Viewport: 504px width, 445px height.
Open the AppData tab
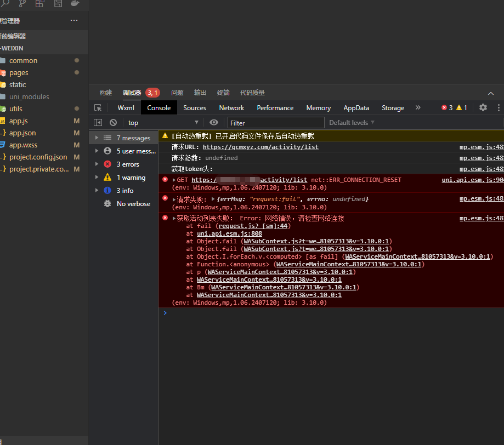tap(356, 108)
